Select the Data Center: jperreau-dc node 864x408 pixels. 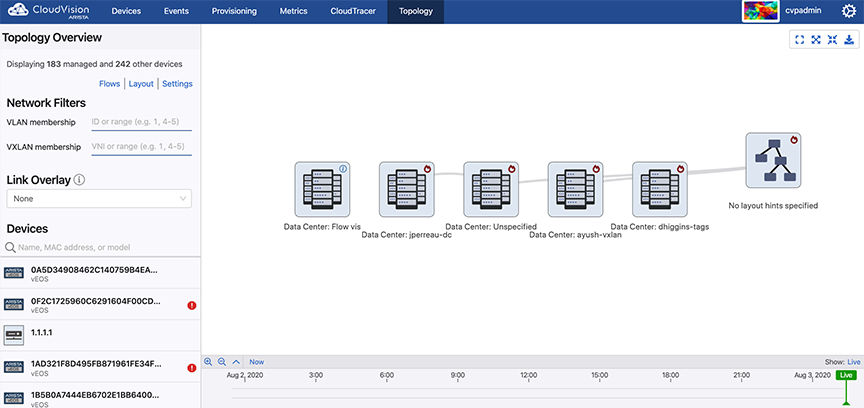[407, 189]
